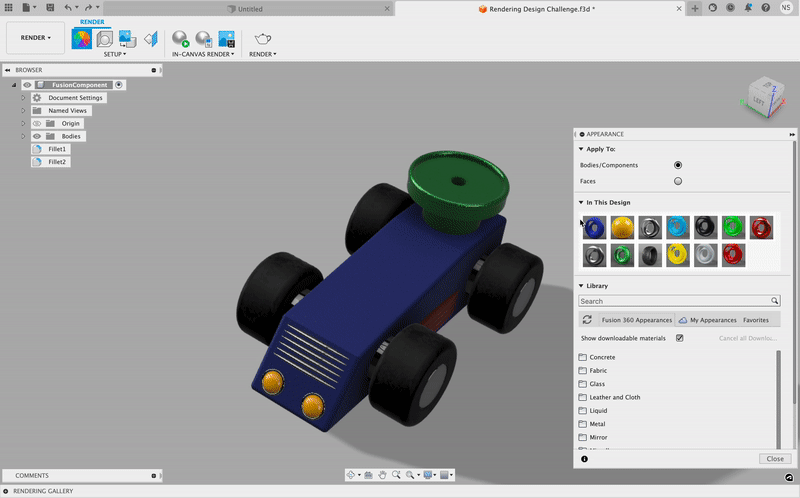Select the Faces radio button
Viewport: 800px width, 498px height.
pyautogui.click(x=678, y=181)
